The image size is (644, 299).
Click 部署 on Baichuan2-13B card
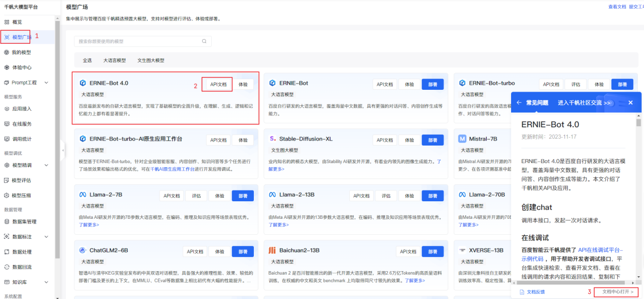433,251
